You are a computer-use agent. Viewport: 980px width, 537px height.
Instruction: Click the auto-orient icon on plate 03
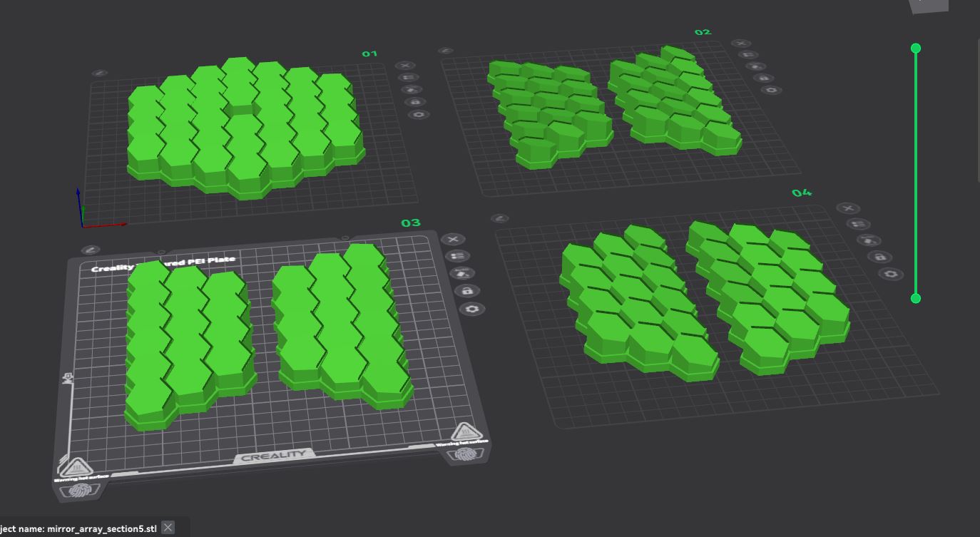(x=462, y=273)
